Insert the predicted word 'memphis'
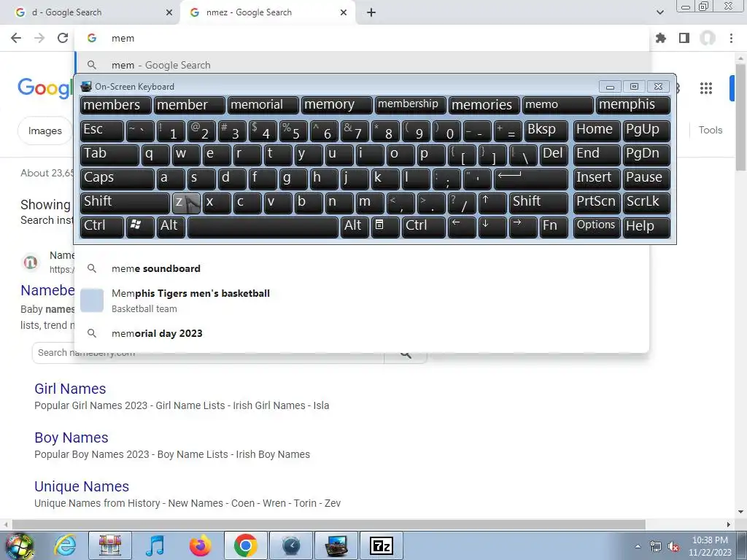747x560 pixels. click(633, 105)
